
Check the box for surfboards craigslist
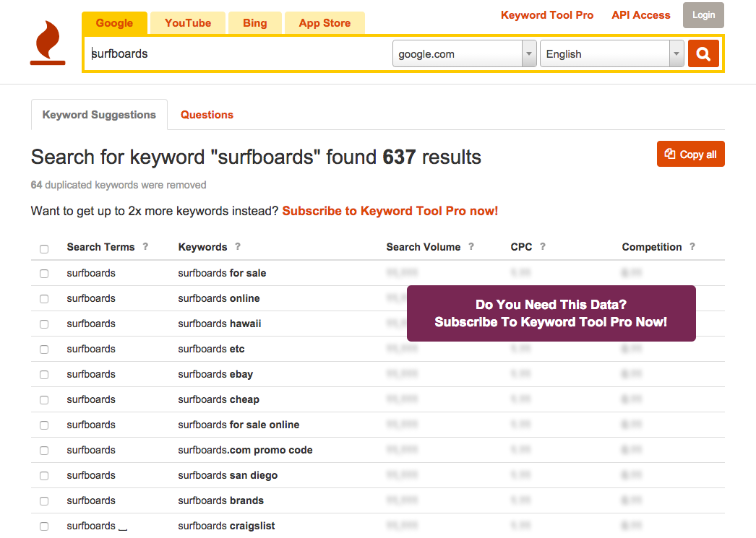click(44, 526)
